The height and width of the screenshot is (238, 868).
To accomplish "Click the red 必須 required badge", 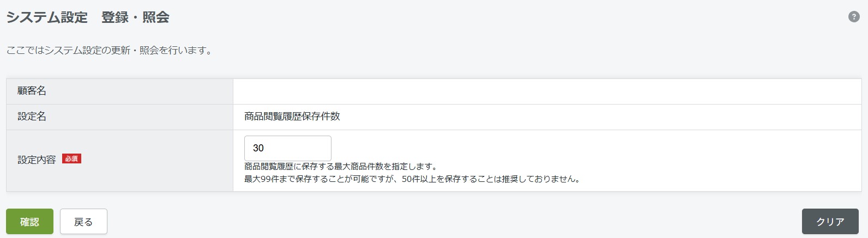I will (x=71, y=159).
